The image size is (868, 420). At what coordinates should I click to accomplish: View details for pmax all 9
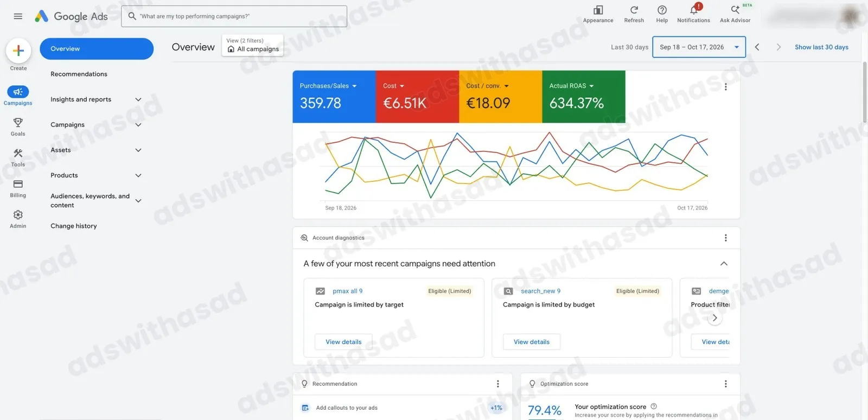pos(343,342)
